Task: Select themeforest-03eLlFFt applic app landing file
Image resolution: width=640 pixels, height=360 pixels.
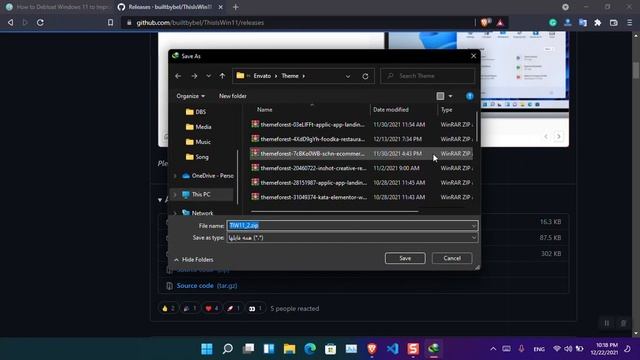Action: click(x=361, y=124)
